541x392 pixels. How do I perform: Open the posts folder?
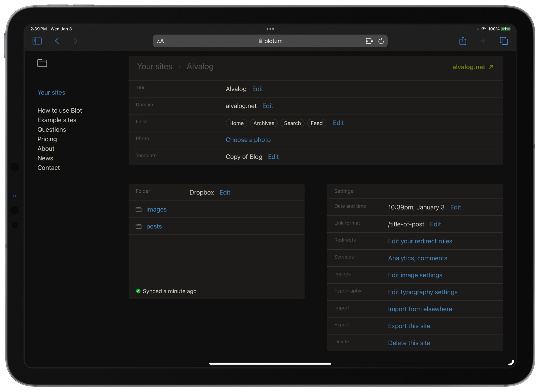[154, 226]
